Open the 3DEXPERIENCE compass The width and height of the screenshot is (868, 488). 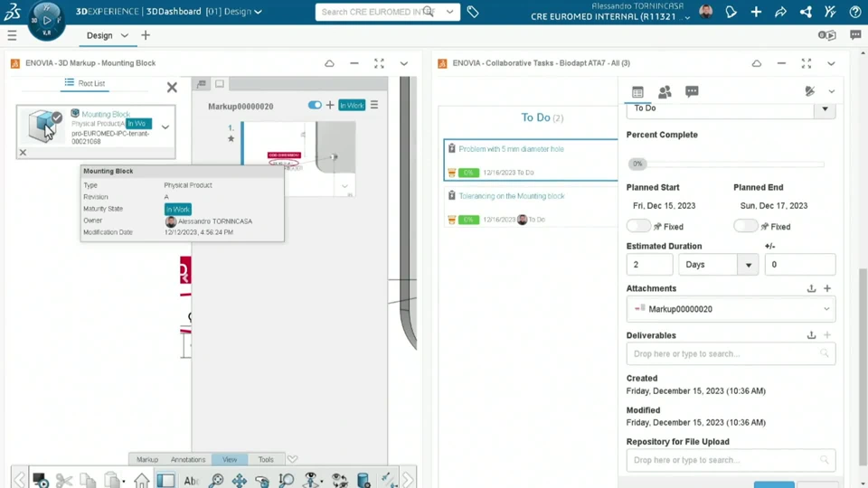click(46, 21)
